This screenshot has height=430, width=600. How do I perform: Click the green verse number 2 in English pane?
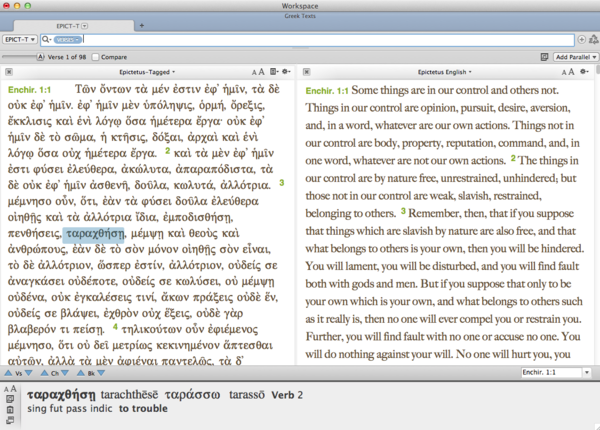(x=513, y=158)
